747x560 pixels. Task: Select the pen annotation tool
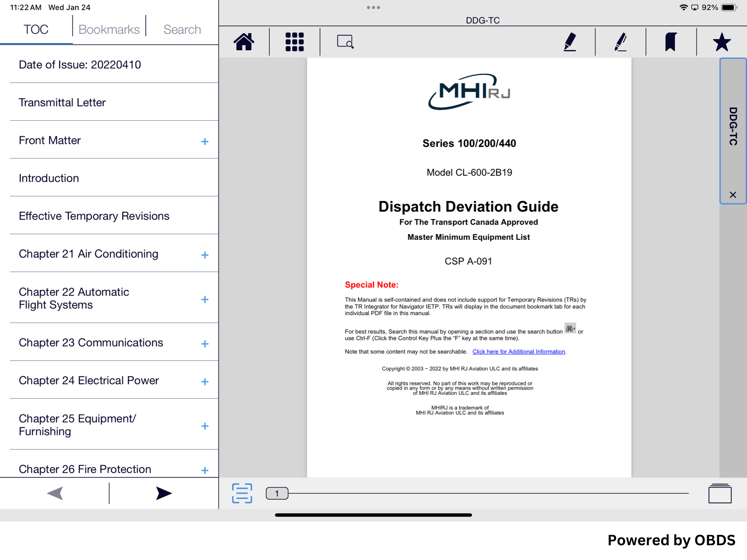621,42
